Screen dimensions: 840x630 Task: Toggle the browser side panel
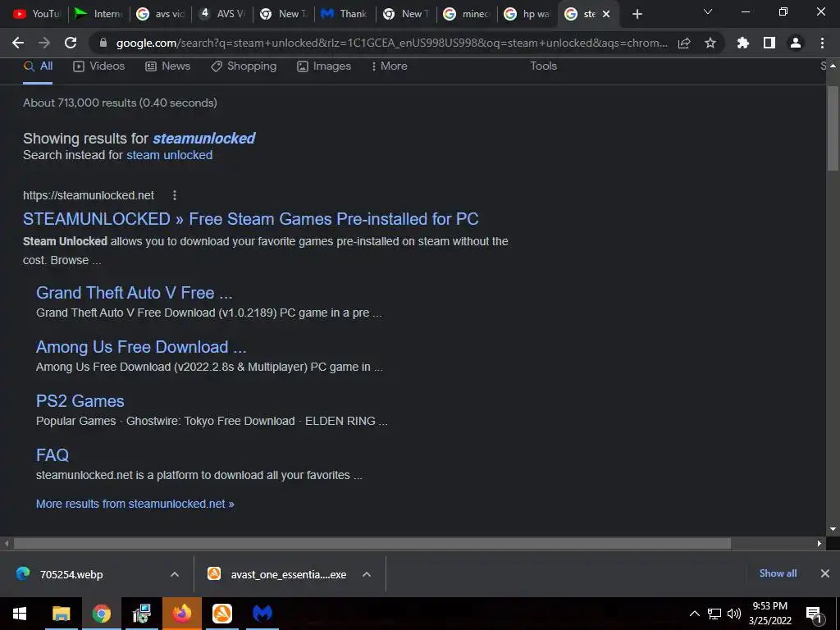click(769, 43)
